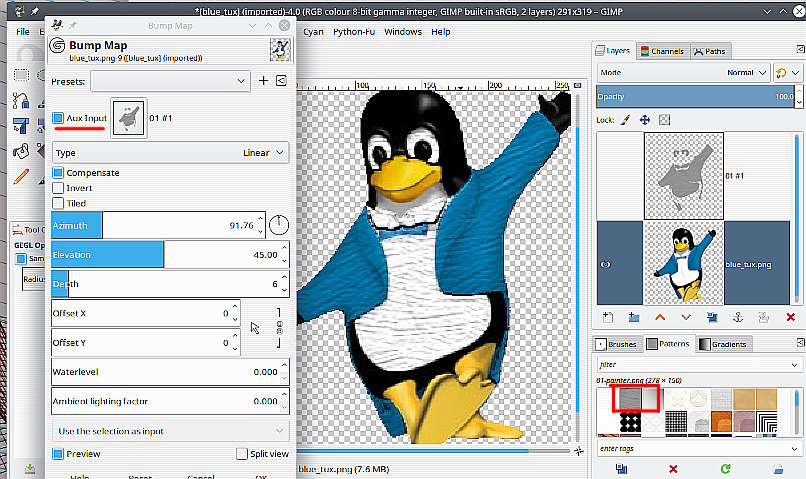Refresh patterns with the green reload icon
The height and width of the screenshot is (479, 806).
(x=724, y=468)
